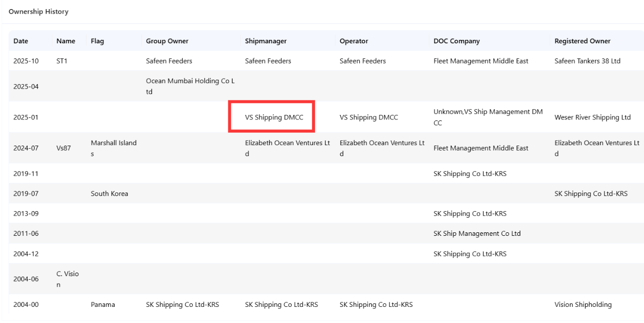Click VS Shipping DMCC in the Shipmanager column
The image size is (644, 323).
click(274, 117)
